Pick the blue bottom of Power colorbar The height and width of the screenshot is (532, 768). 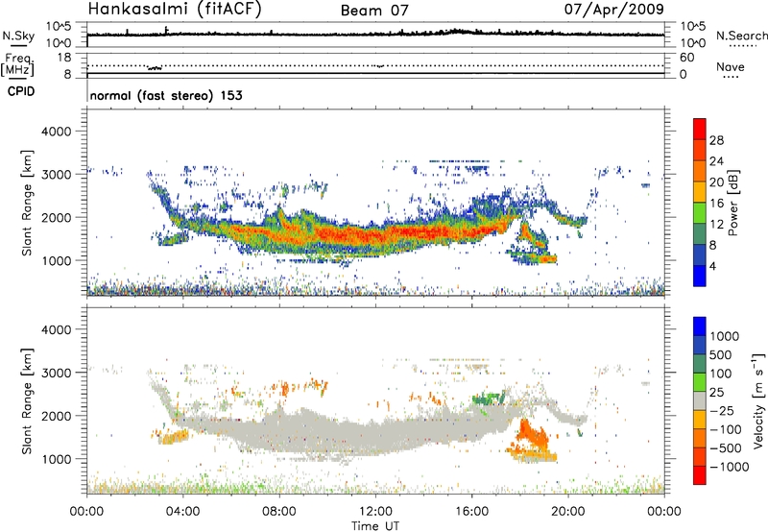coord(700,276)
